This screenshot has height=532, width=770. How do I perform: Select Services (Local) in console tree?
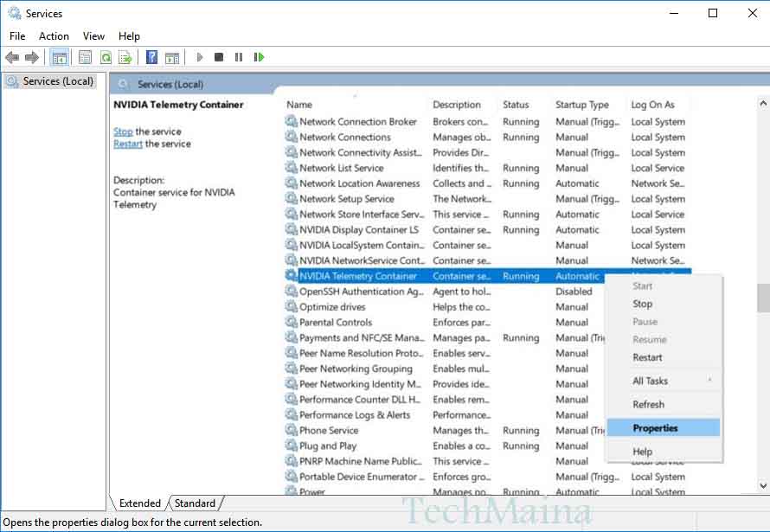pyautogui.click(x=58, y=81)
